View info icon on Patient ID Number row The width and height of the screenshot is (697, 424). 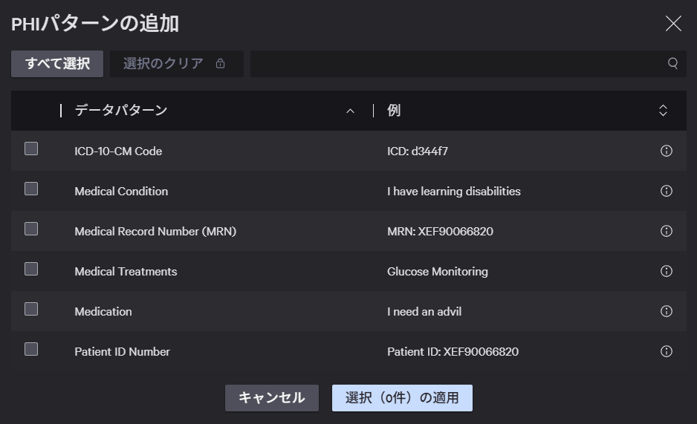(666, 351)
